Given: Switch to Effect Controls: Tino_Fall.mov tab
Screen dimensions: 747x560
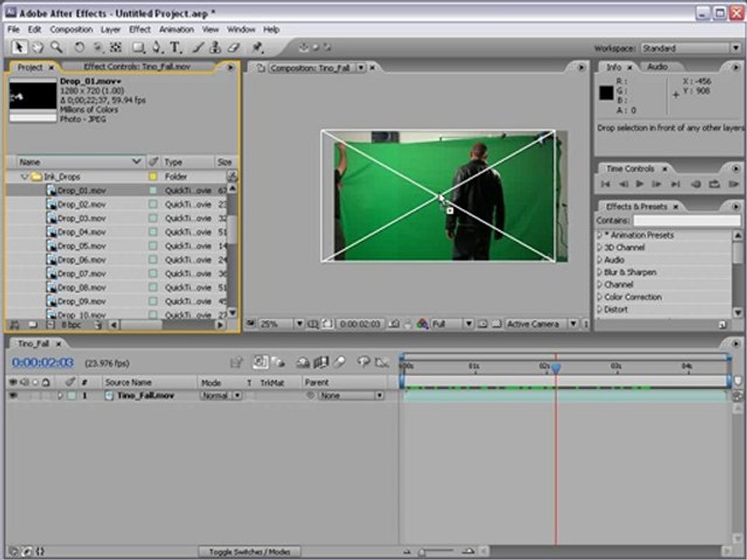Looking at the screenshot, I should coord(137,67).
